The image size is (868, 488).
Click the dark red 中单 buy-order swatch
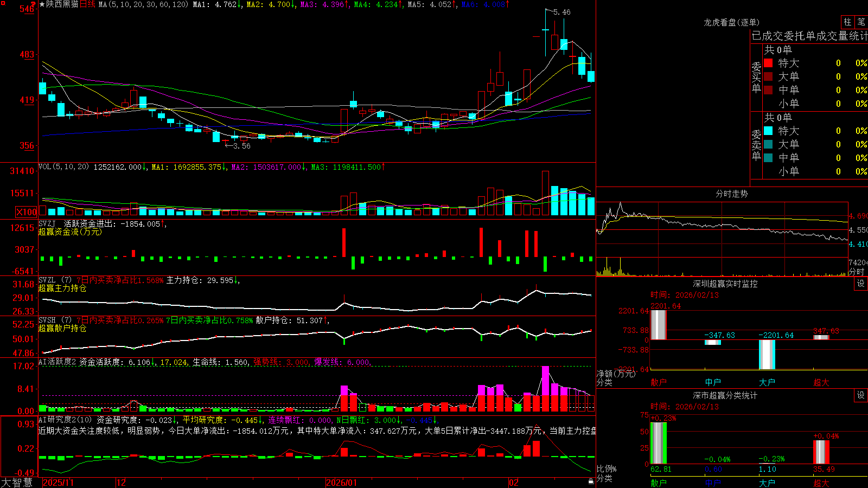[768, 90]
